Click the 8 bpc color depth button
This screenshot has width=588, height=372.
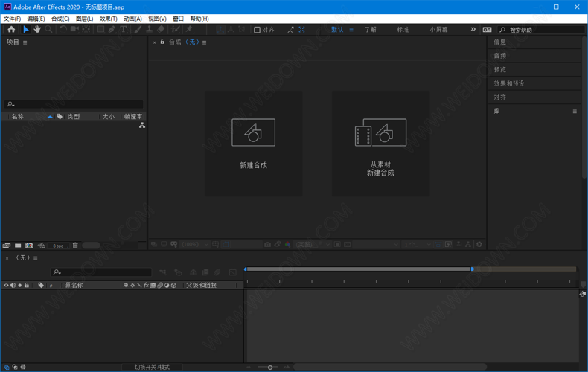click(58, 246)
